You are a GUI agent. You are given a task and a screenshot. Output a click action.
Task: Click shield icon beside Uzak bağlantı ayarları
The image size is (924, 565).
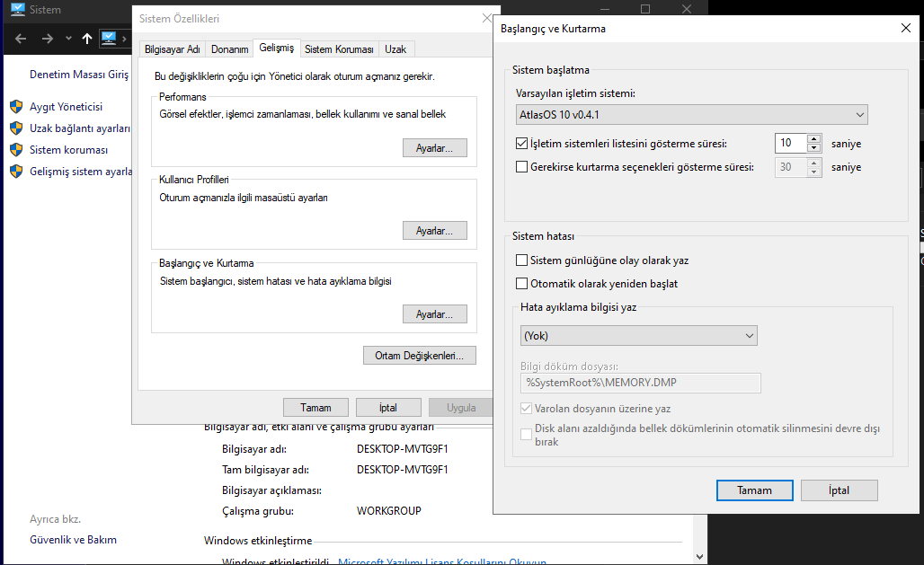coord(16,128)
